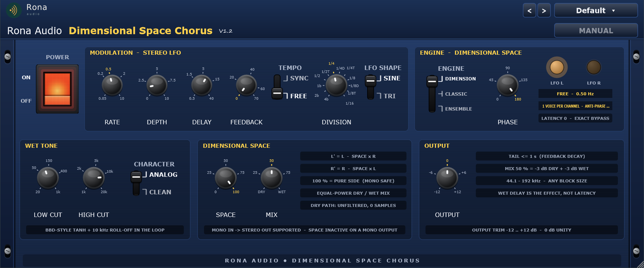
Task: Click the '44.1 - 192 kHz' readout
Action: tap(547, 181)
